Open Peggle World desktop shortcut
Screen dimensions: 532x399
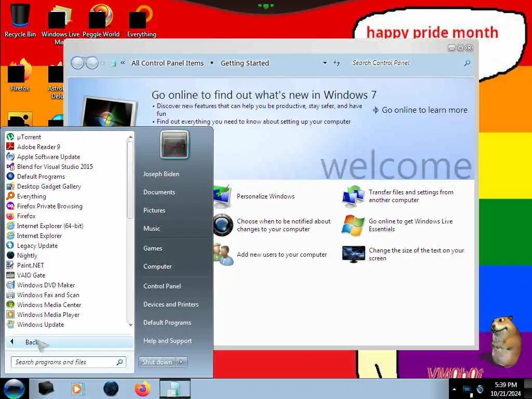point(101,21)
